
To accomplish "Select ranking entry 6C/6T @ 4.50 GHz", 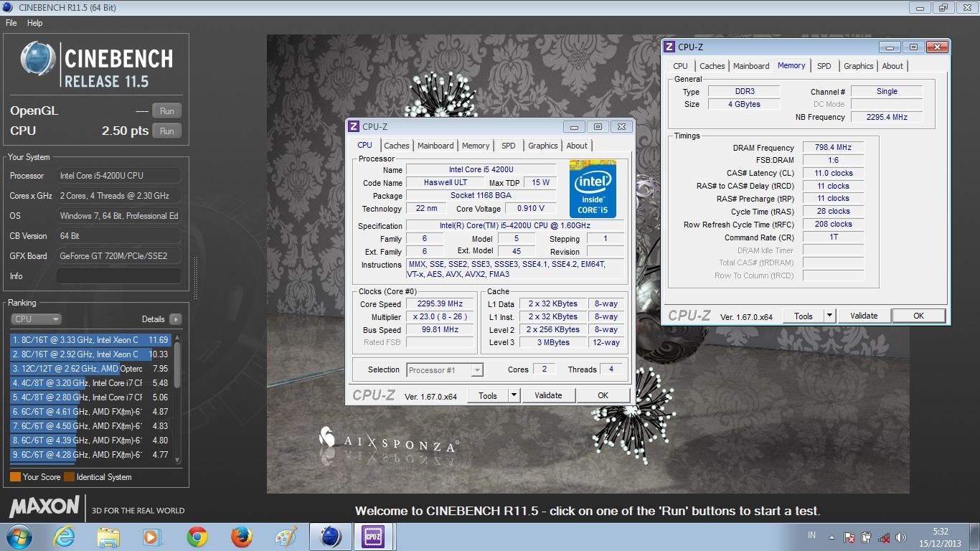I will [x=90, y=426].
